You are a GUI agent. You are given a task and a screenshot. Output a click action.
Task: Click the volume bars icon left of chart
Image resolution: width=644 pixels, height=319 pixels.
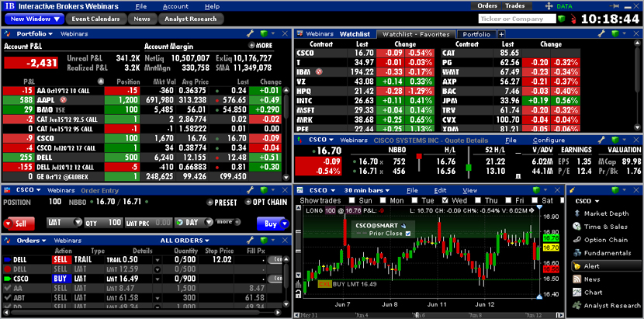pos(299,284)
